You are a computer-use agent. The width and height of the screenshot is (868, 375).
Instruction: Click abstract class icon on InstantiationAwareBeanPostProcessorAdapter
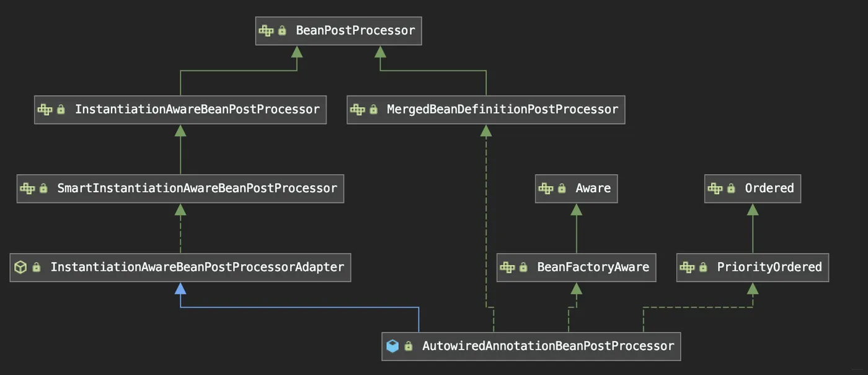click(x=20, y=267)
